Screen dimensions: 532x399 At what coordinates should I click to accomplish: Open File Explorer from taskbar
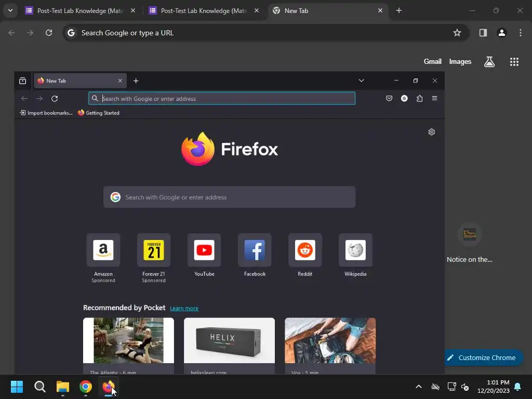click(63, 387)
